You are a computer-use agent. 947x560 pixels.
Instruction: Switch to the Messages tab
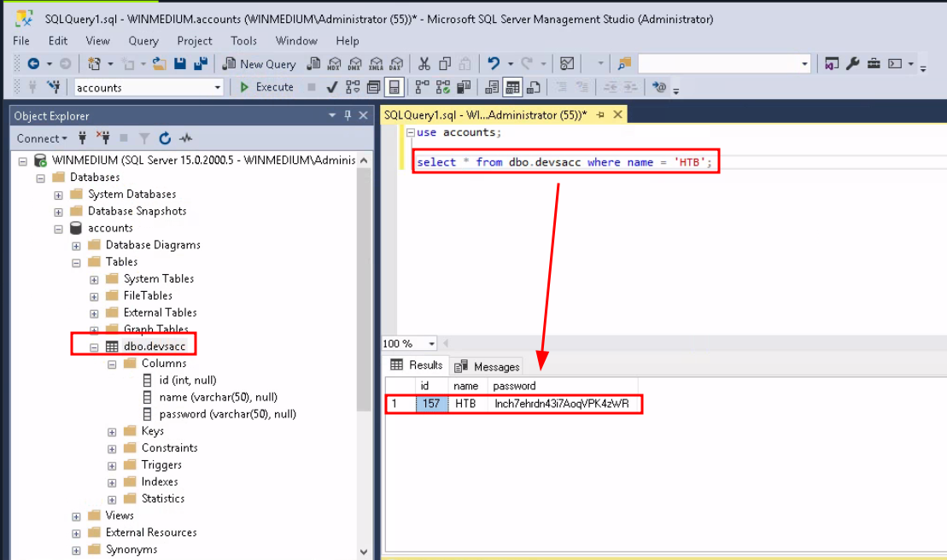(x=487, y=366)
